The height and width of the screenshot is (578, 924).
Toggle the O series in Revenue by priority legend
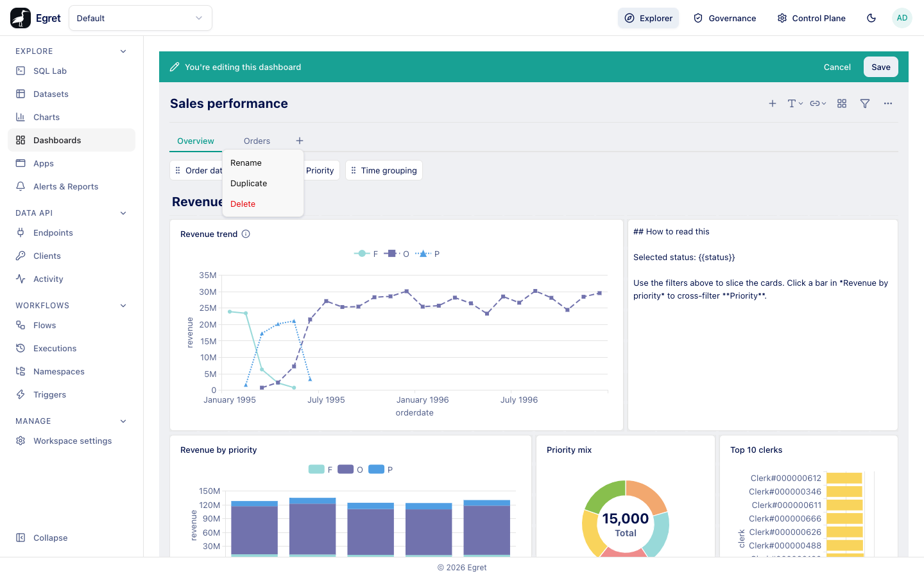point(350,469)
